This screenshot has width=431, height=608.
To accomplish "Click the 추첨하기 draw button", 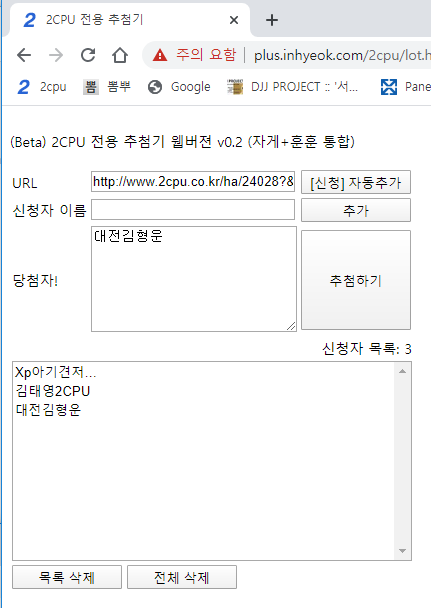I will pyautogui.click(x=356, y=280).
